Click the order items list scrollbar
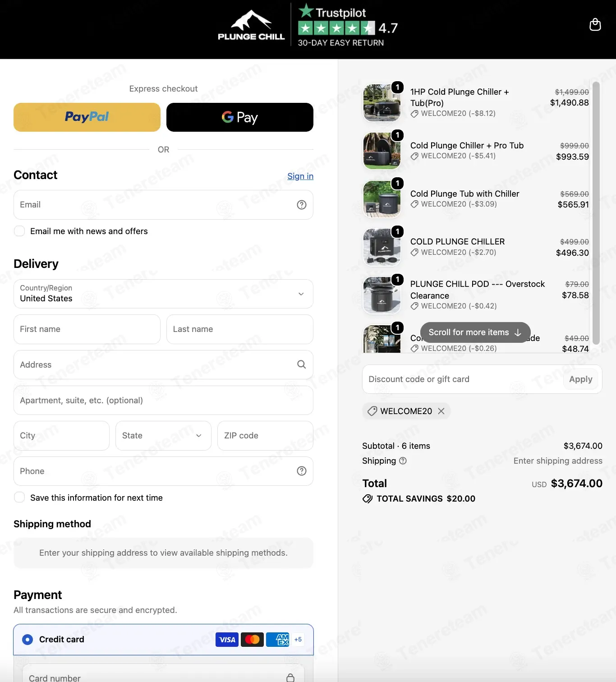Viewport: 616px width, 682px height. tap(596, 213)
